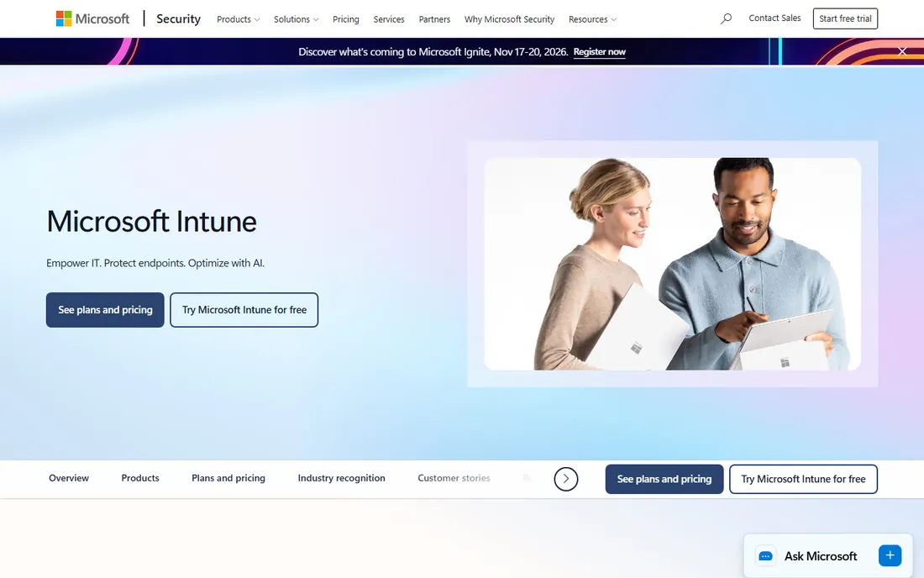The height and width of the screenshot is (578, 924).
Task: Click Try Microsoft Intune for free in hero
Action: tap(244, 310)
